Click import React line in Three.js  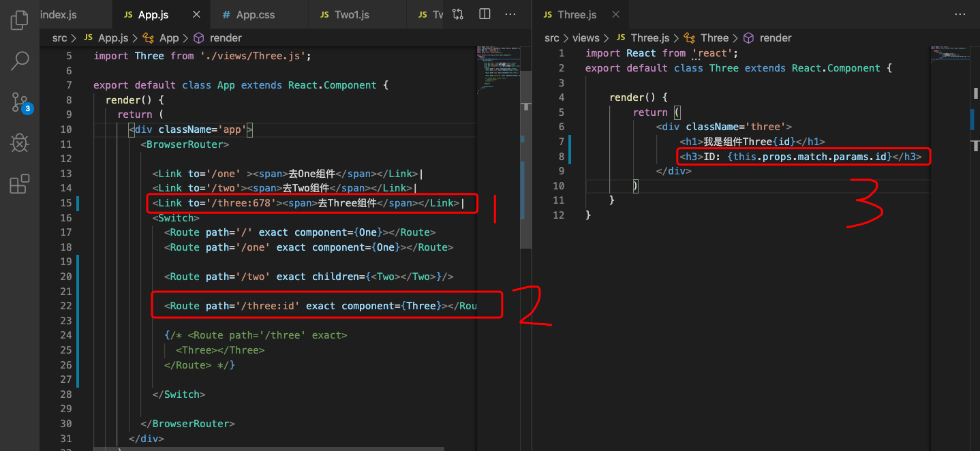point(662,53)
